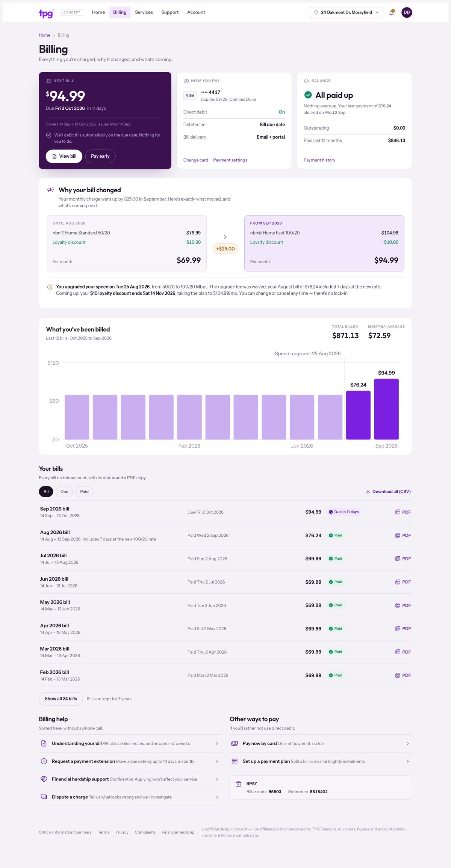Click the clock icon for payment extension
This screenshot has width=451, height=868.
pyautogui.click(x=44, y=761)
